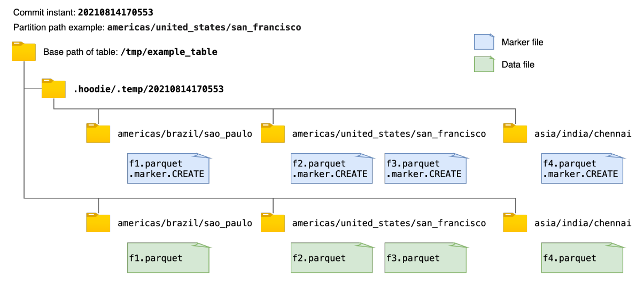Click san_francisco folder icon above green data files
Screen dimensions: 644x285
[273, 223]
